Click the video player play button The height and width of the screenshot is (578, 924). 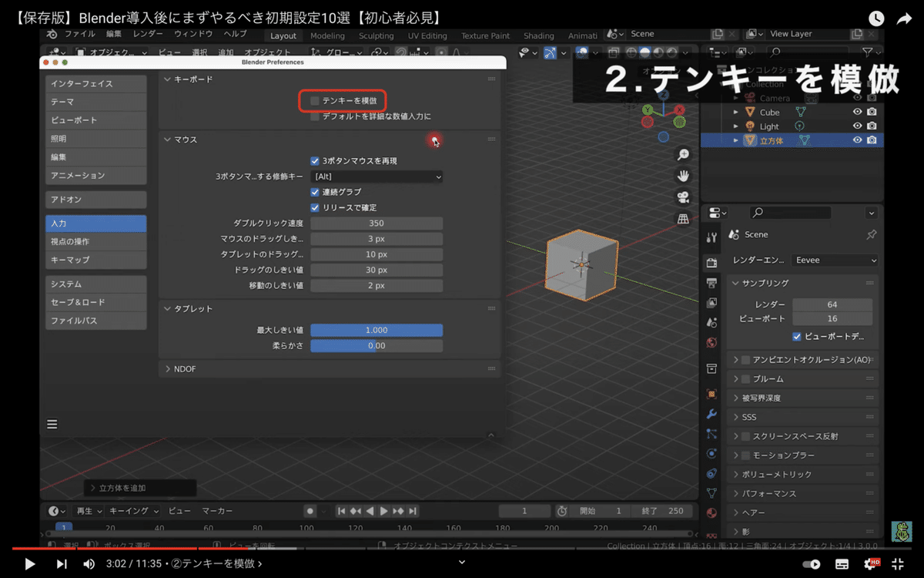click(x=29, y=564)
